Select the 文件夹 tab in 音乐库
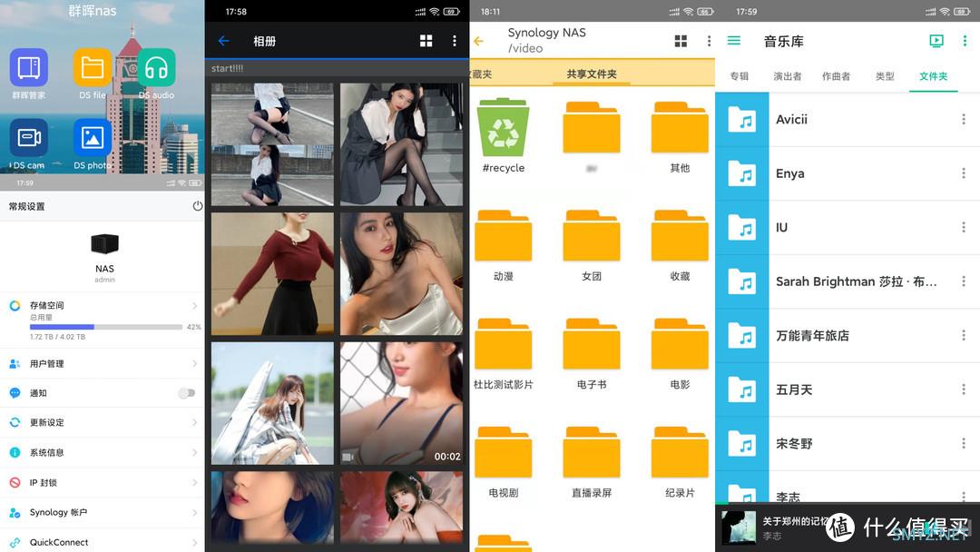980x552 pixels. click(933, 76)
